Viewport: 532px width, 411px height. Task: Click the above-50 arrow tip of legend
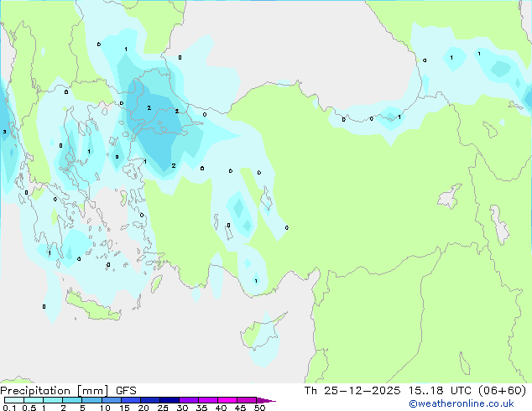point(266,400)
